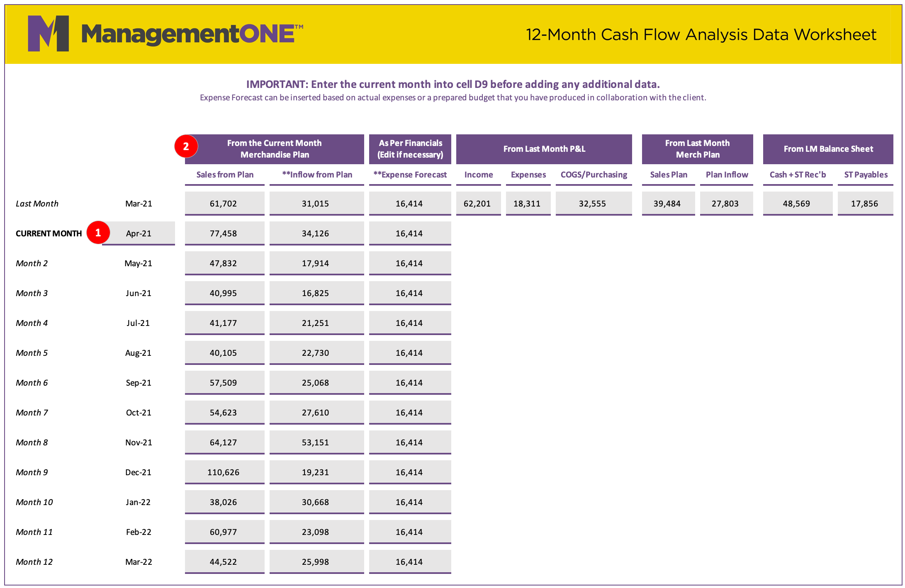Select the Income cell showing 62,201
905x588 pixels.
(478, 203)
